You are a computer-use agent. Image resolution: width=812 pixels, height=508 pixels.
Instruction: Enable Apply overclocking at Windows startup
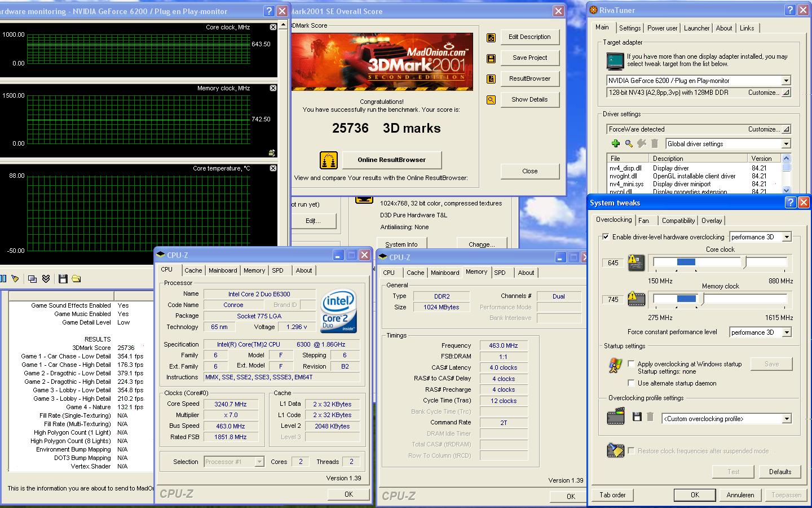click(x=631, y=364)
